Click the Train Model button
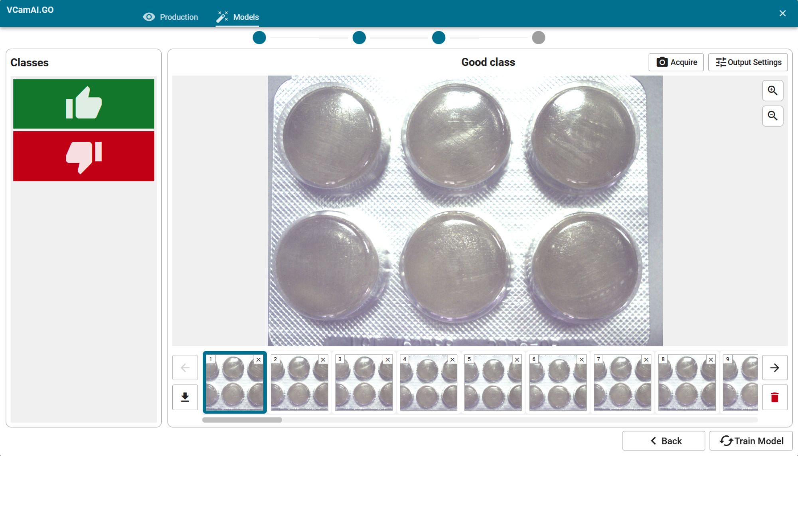The height and width of the screenshot is (532, 798). click(751, 441)
